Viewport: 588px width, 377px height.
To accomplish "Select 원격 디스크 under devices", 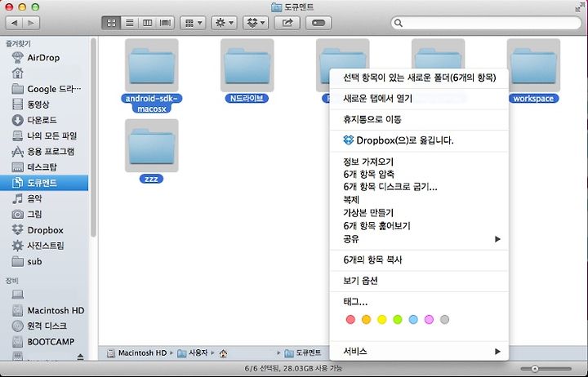I will click(44, 326).
